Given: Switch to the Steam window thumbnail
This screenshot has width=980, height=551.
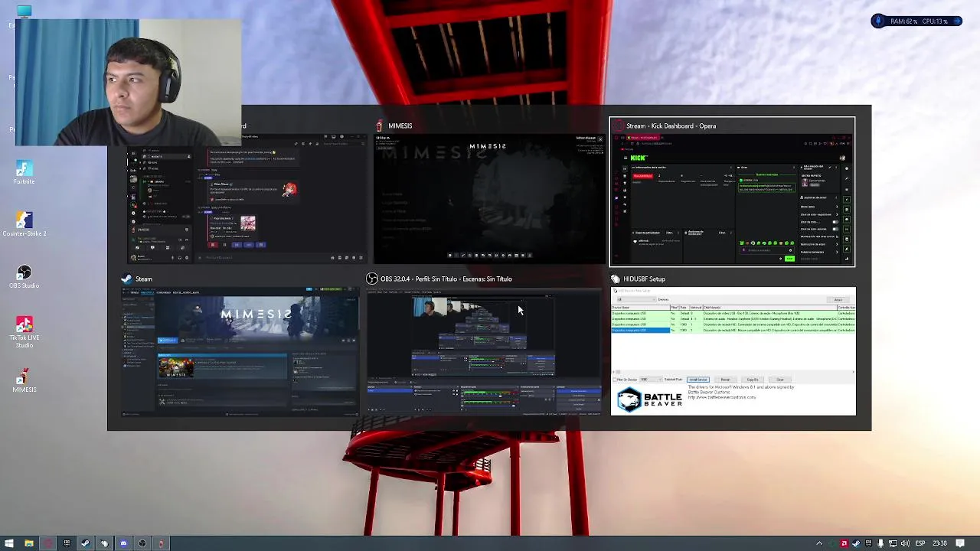Looking at the screenshot, I should (240, 352).
